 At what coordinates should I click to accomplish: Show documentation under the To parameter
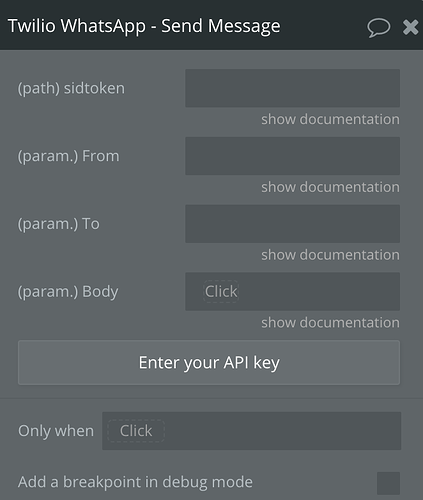click(x=330, y=255)
